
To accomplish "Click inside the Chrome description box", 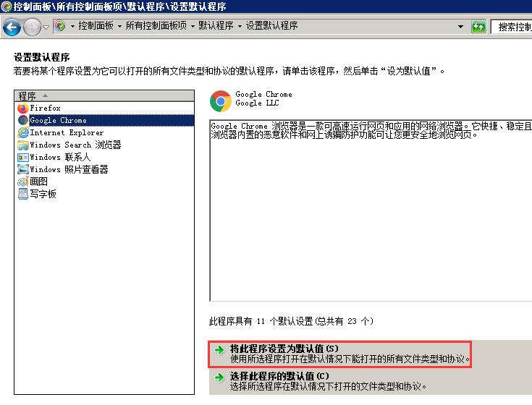I will click(x=371, y=210).
